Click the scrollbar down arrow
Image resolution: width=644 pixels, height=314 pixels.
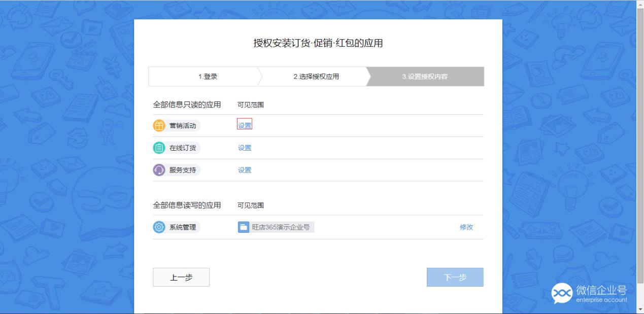pos(640,309)
